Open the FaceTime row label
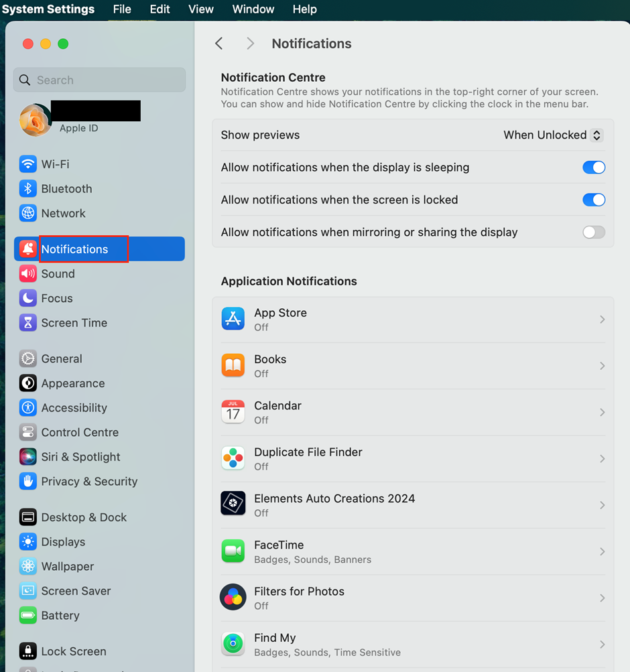Viewport: 630px width, 672px height. [279, 545]
